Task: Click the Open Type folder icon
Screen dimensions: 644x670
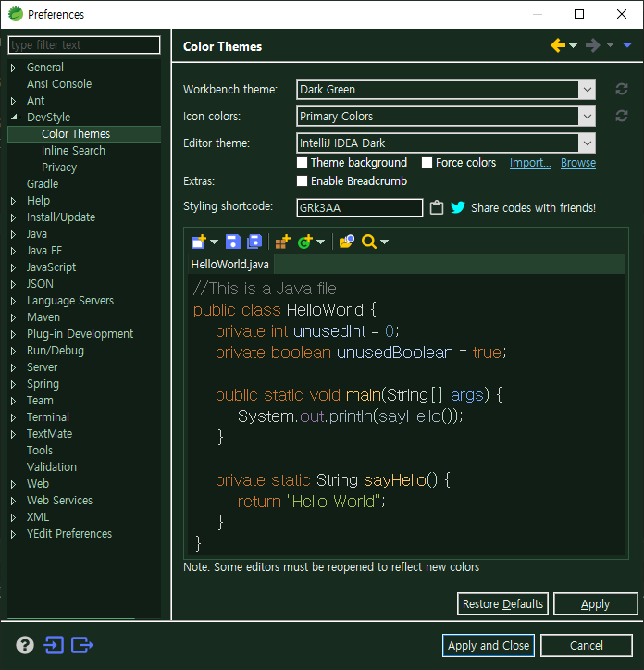Action: click(347, 242)
